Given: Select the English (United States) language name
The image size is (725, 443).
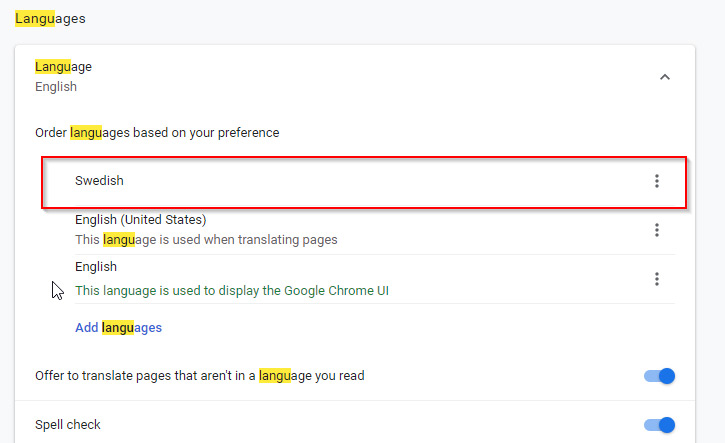Looking at the screenshot, I should point(140,219).
